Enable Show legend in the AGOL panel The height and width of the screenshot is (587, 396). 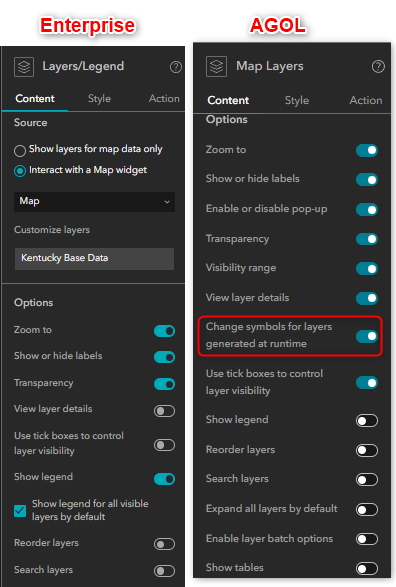point(367,420)
